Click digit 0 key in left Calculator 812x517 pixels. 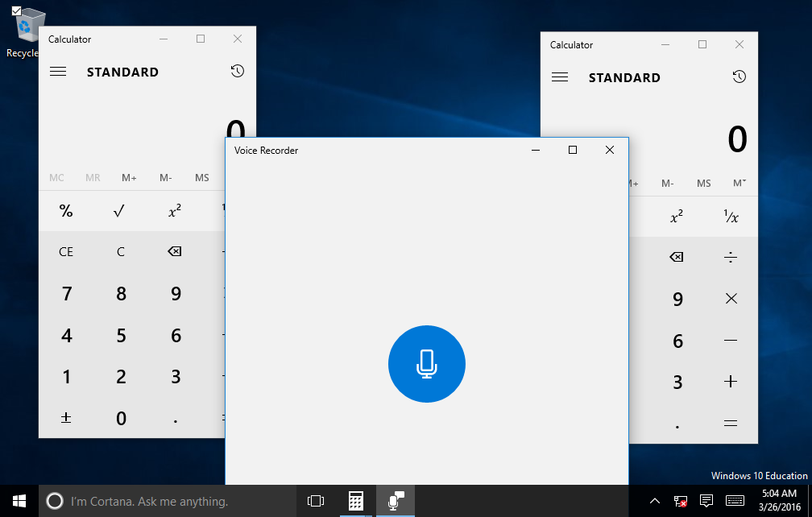[x=120, y=418]
